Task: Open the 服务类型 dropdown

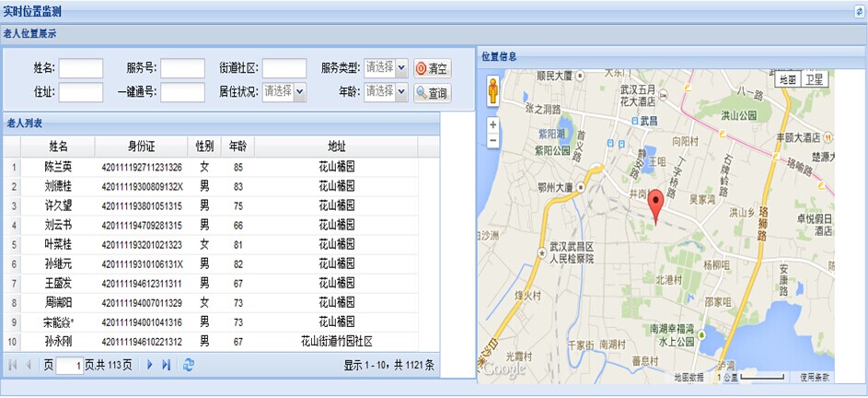Action: (401, 67)
